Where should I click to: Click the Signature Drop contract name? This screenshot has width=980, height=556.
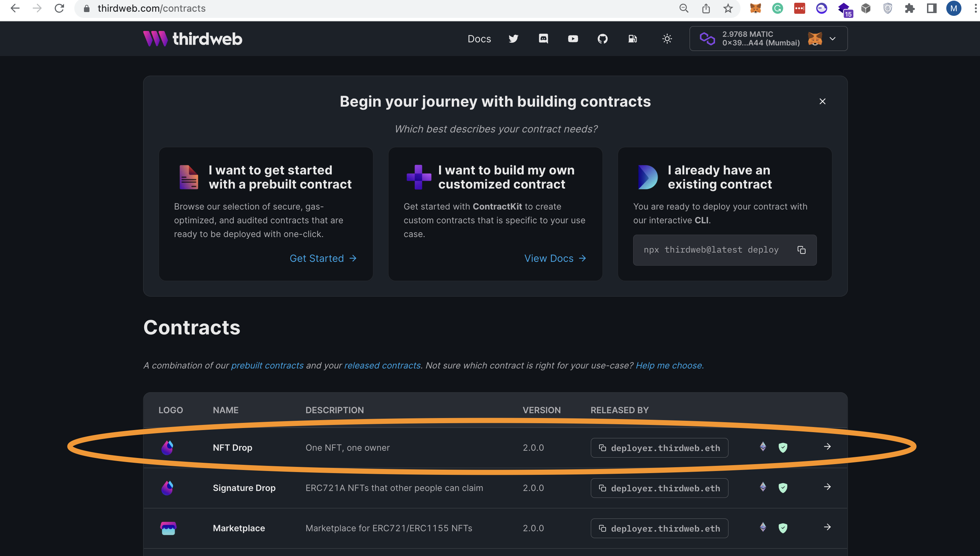click(x=244, y=488)
